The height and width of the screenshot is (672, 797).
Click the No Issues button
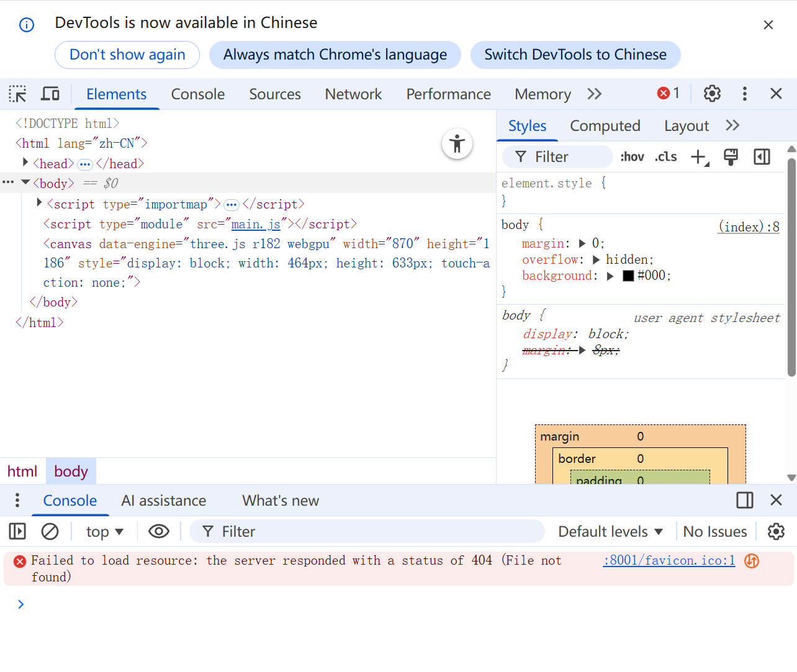click(x=715, y=532)
